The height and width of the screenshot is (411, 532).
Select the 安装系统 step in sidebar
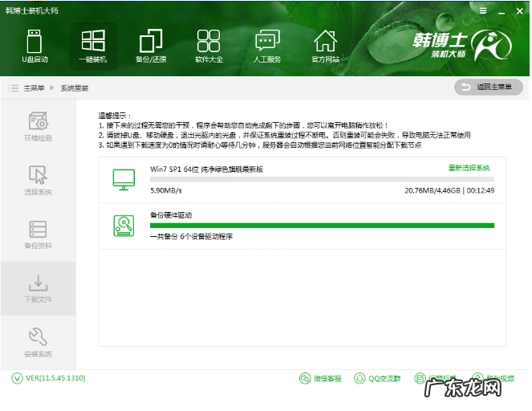(x=38, y=342)
